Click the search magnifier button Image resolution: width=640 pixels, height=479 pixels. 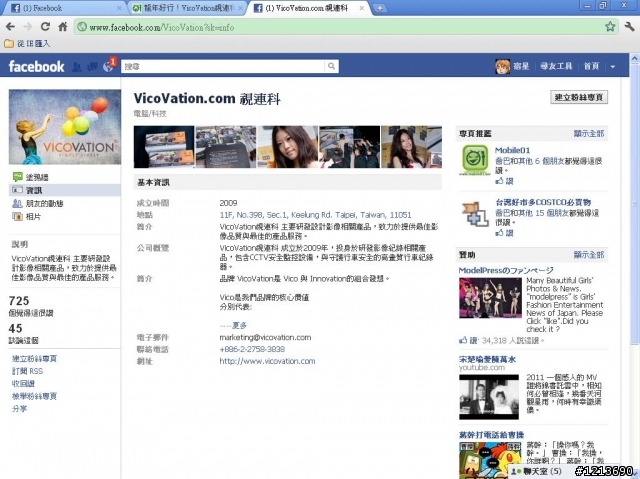(331, 66)
